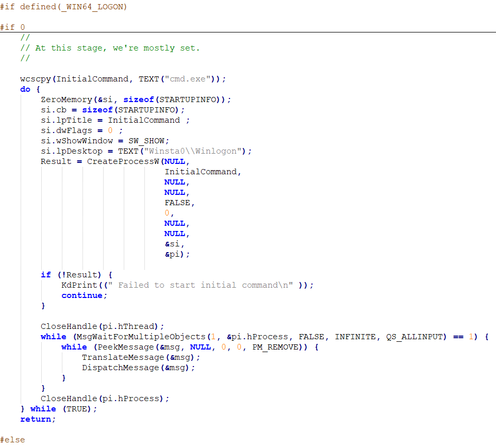The height and width of the screenshot is (448, 496).
Task: Click the '&si,' argument line
Action: tap(174, 244)
